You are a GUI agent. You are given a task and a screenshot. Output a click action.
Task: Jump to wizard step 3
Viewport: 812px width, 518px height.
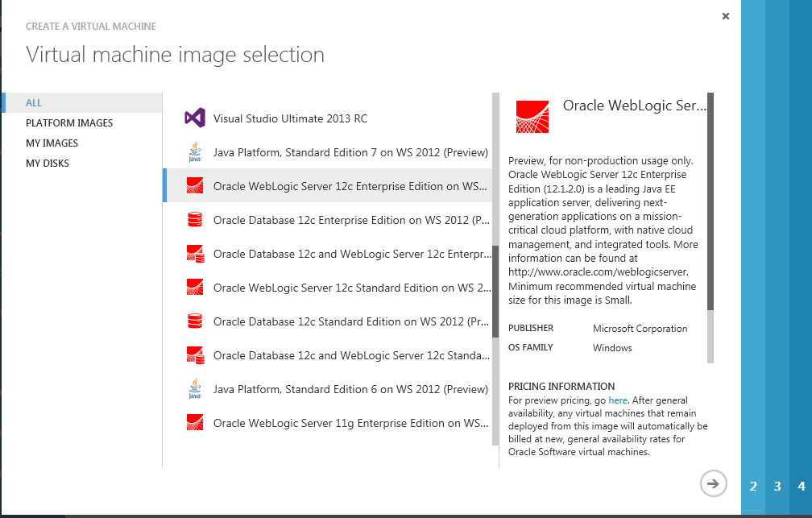(777, 487)
